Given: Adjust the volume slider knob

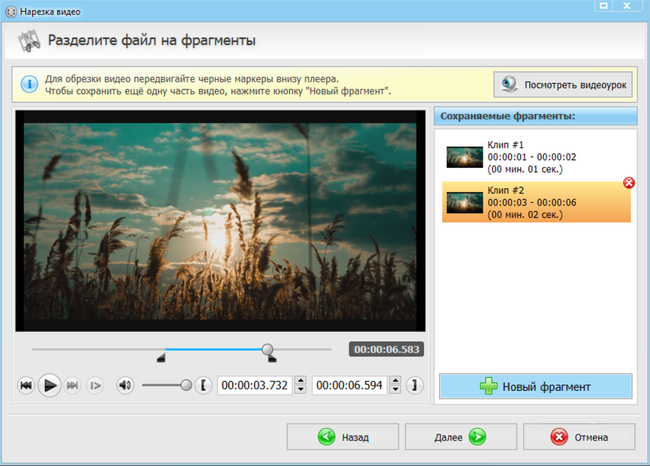Looking at the screenshot, I should (x=186, y=386).
